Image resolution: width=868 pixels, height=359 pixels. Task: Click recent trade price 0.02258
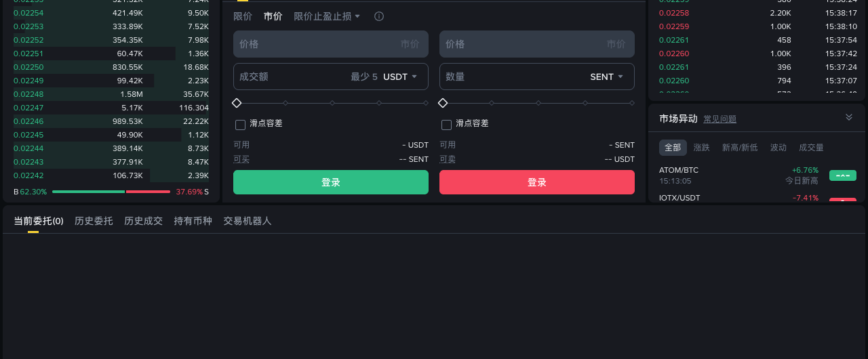coord(674,13)
